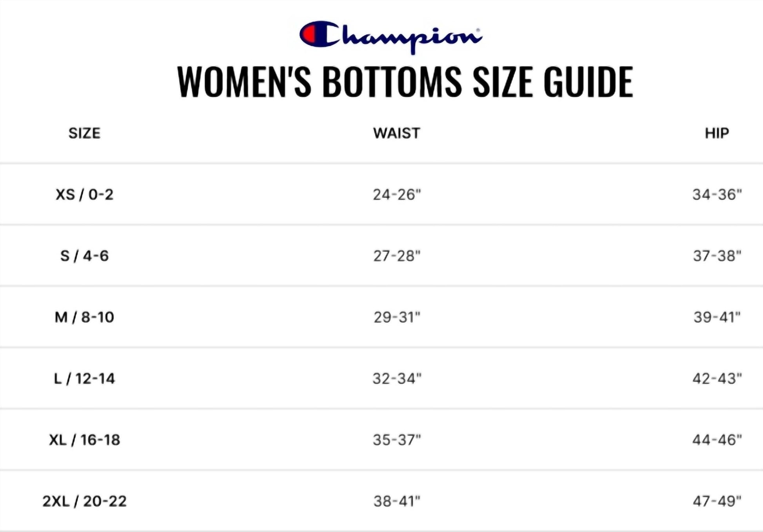Select the XL / 16-18 size label

[x=84, y=440]
